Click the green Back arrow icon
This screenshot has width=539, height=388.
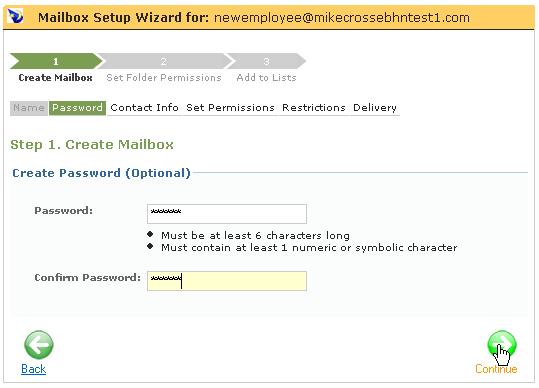pos(39,345)
